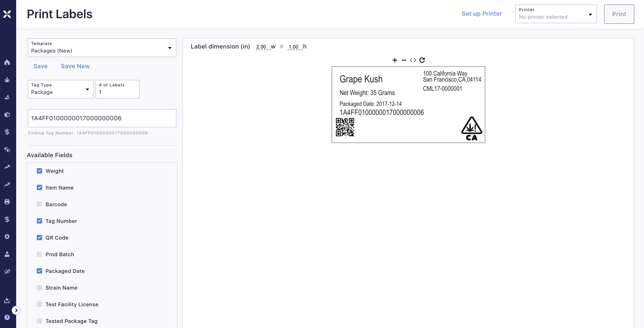Click the Set up Printer link
The image size is (644, 328).
pos(481,14)
